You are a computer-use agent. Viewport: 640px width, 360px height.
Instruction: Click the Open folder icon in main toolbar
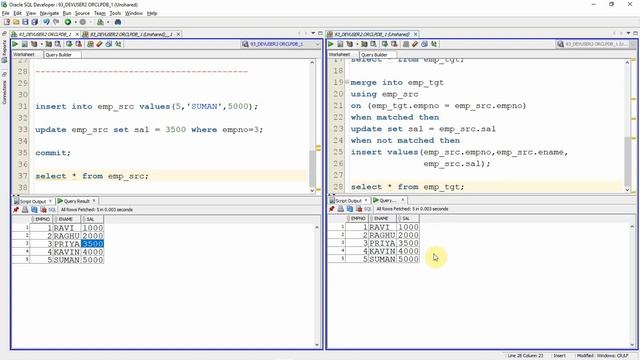point(16,22)
